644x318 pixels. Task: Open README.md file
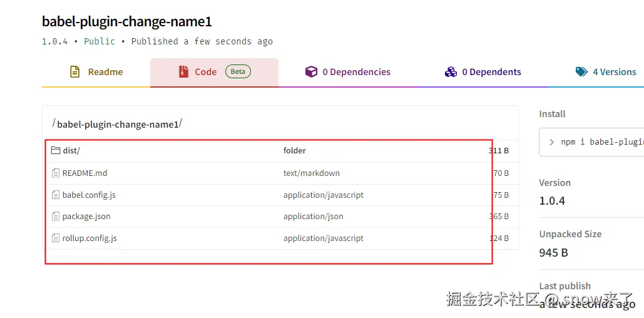tap(84, 173)
